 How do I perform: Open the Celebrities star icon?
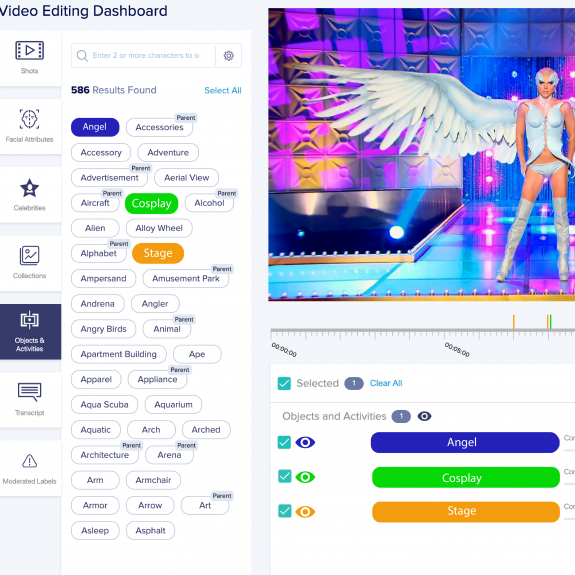29,188
